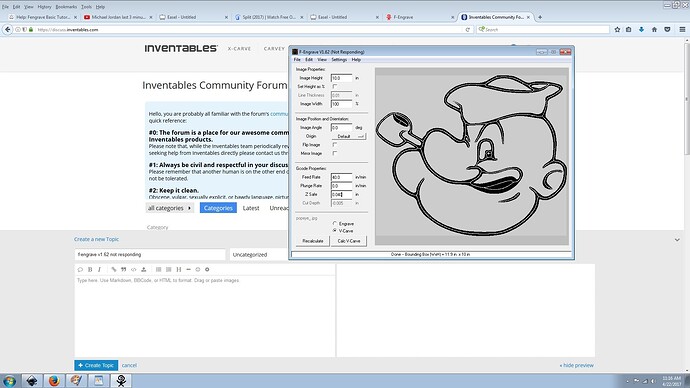Open F-Engrave Settings menu
The height and width of the screenshot is (388, 690).
339,59
